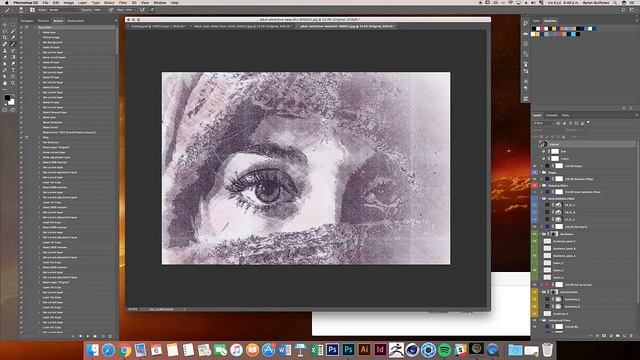Viewport: 640px width, 360px height.
Task: Click the background color white swatch
Action: pos(12,102)
